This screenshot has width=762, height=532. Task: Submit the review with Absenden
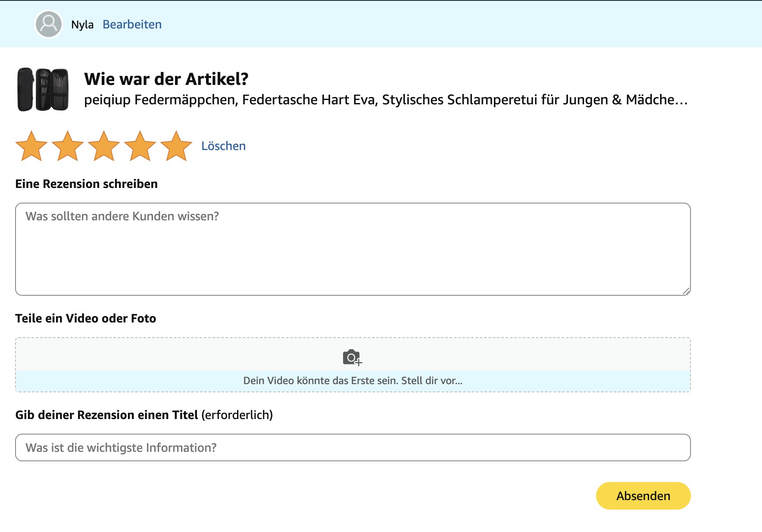tap(643, 496)
